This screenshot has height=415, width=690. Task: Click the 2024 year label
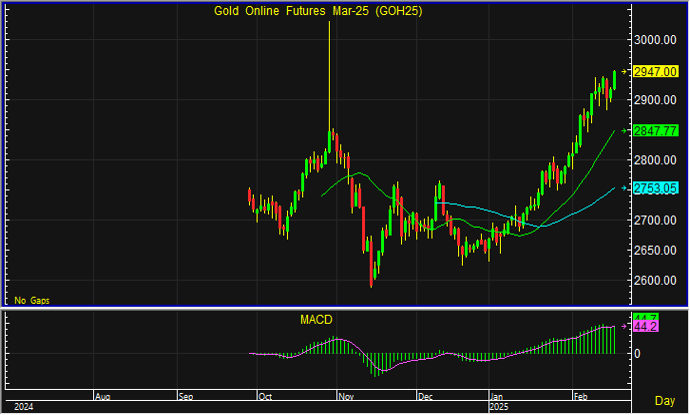pos(23,407)
